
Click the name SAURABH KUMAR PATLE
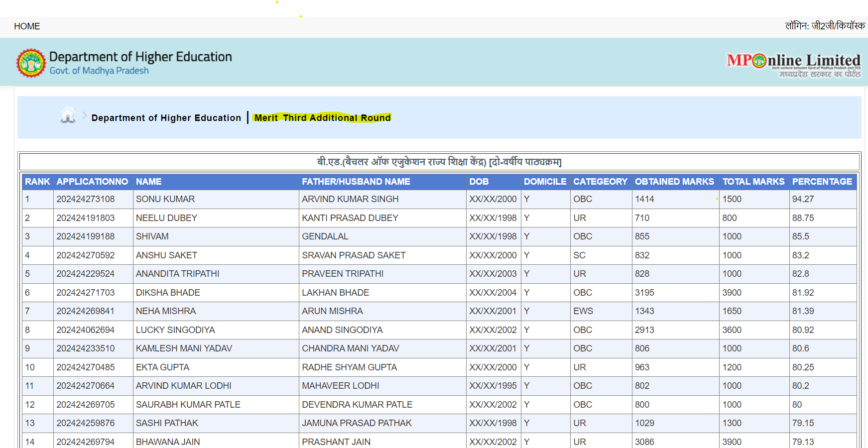coord(188,405)
